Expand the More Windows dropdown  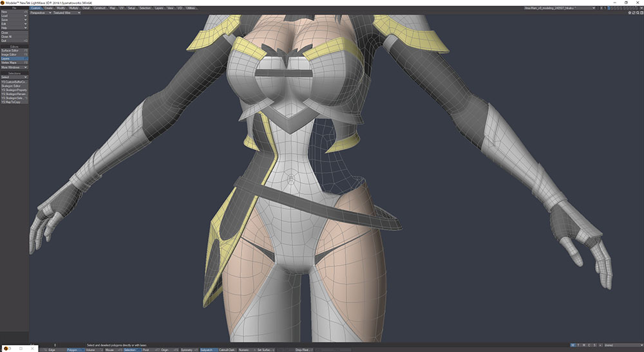click(14, 67)
